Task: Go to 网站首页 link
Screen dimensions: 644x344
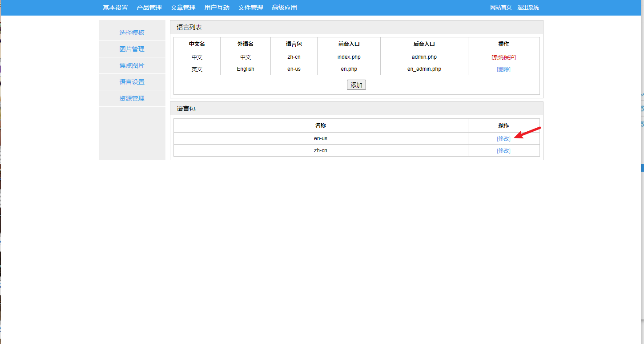Action: point(501,8)
